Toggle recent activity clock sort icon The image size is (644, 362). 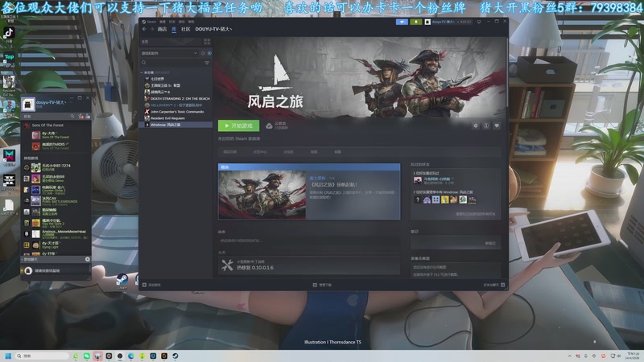click(x=203, y=53)
